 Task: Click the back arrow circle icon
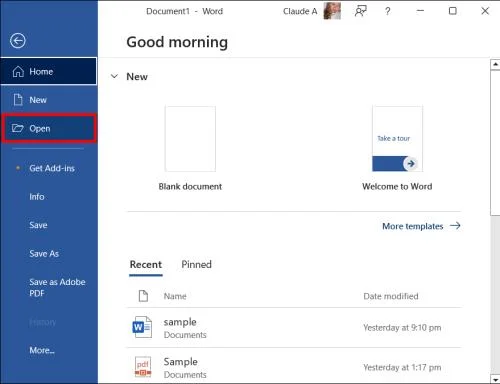coord(18,41)
